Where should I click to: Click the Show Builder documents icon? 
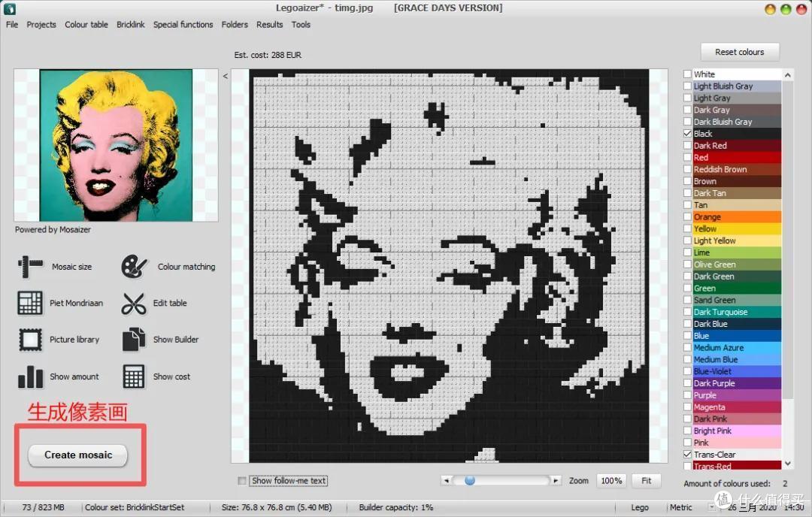(134, 340)
